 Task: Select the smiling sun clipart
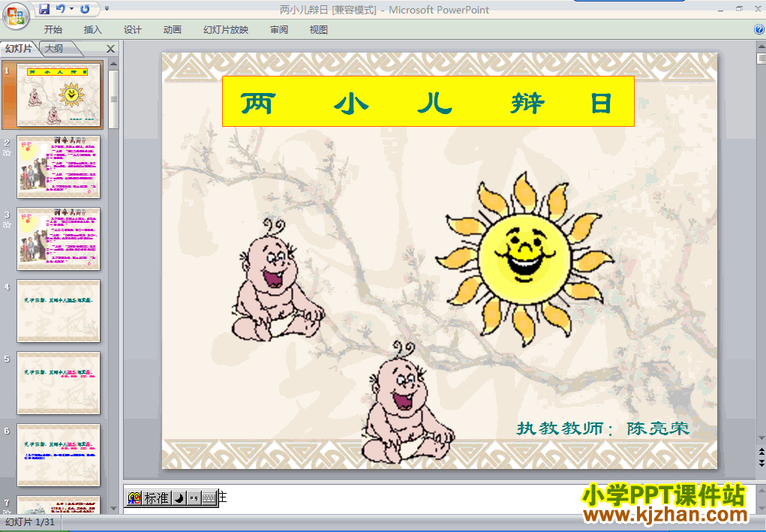pos(524,259)
